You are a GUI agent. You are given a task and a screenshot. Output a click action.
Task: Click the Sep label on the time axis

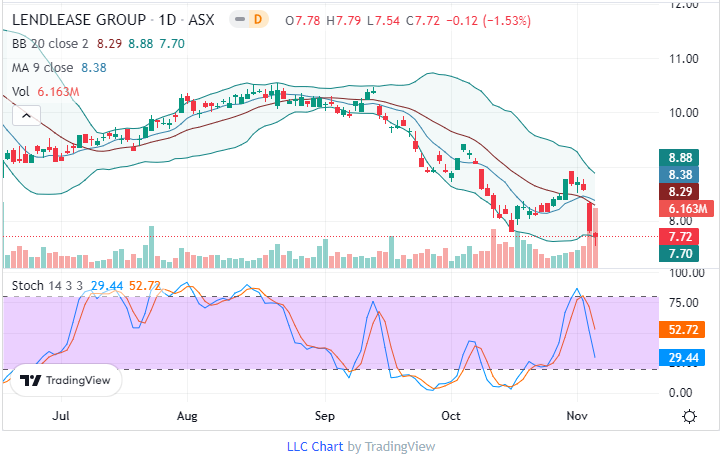322,414
